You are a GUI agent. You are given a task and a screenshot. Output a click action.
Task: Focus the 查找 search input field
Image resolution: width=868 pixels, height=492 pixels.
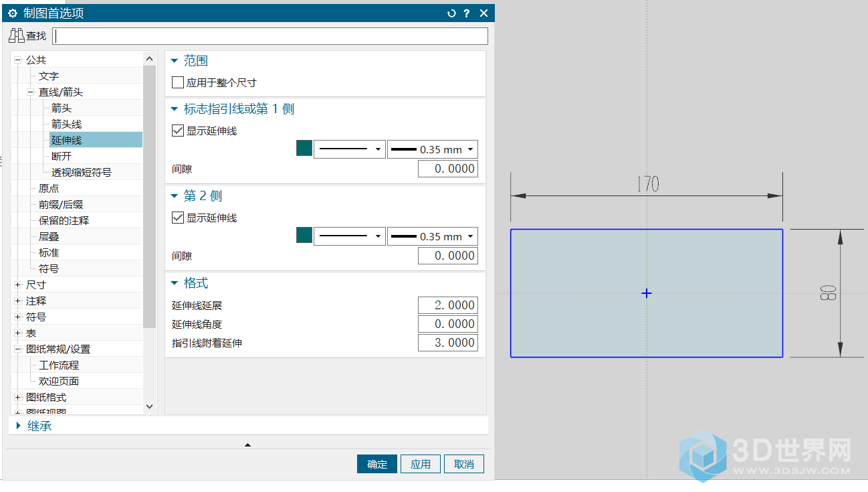point(270,36)
